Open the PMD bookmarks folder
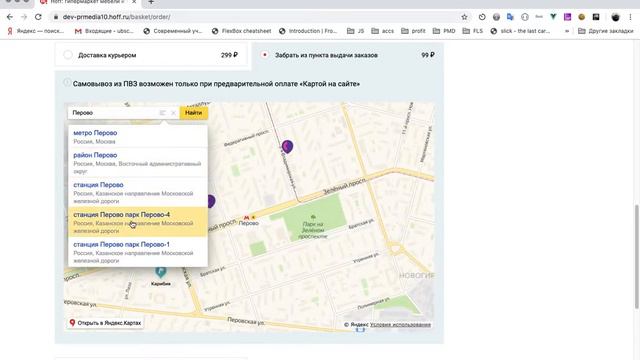 pyautogui.click(x=444, y=31)
